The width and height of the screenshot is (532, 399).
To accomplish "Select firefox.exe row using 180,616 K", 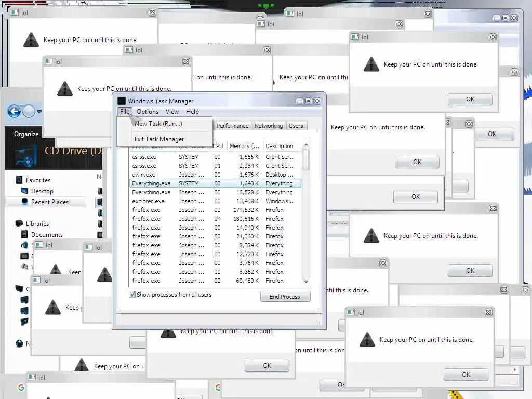I will click(215, 219).
